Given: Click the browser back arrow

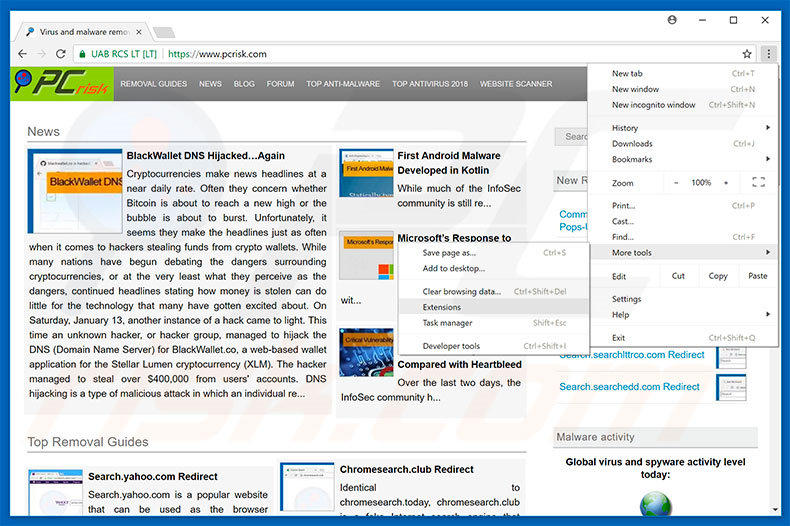Looking at the screenshot, I should (x=22, y=53).
